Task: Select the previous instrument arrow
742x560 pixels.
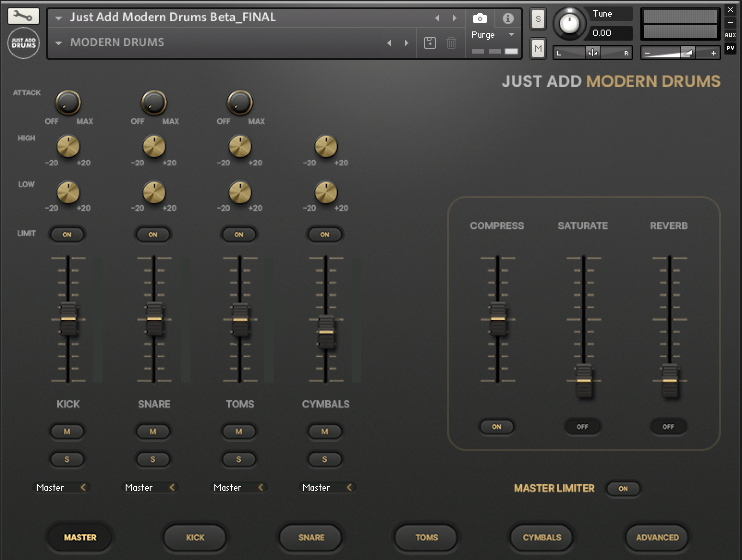Action: coord(437,18)
